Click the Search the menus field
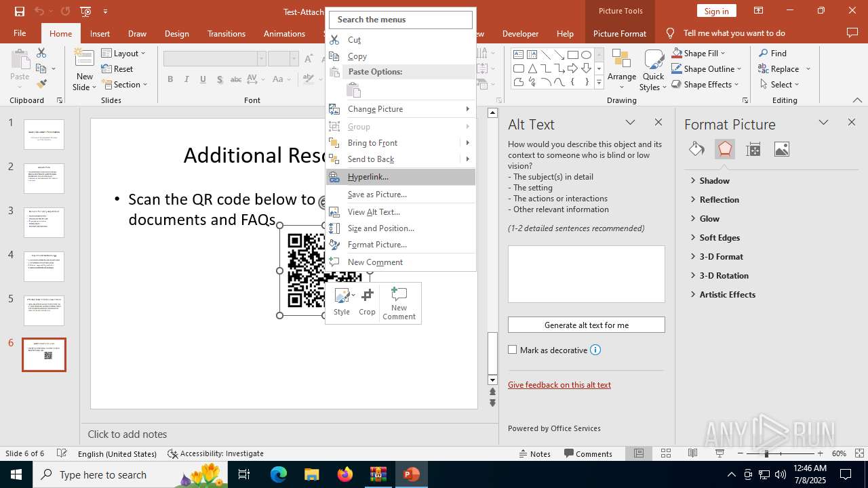The image size is (868, 488). [x=401, y=20]
